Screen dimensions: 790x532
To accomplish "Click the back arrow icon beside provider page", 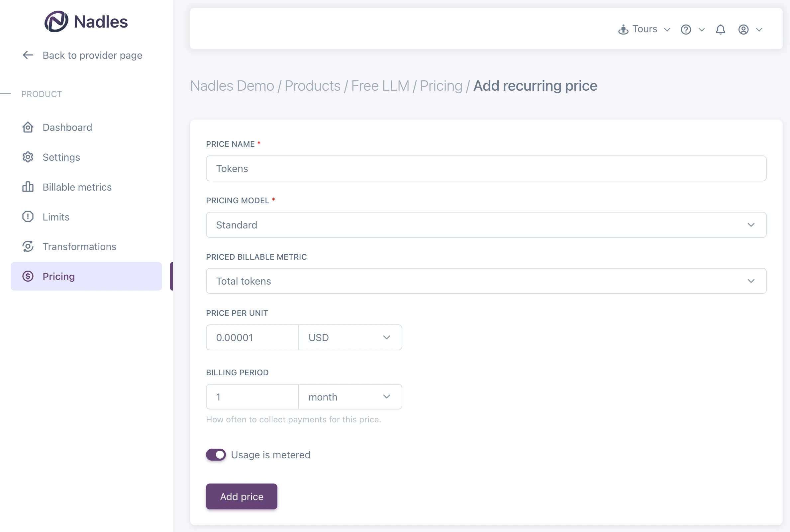I will pyautogui.click(x=28, y=55).
